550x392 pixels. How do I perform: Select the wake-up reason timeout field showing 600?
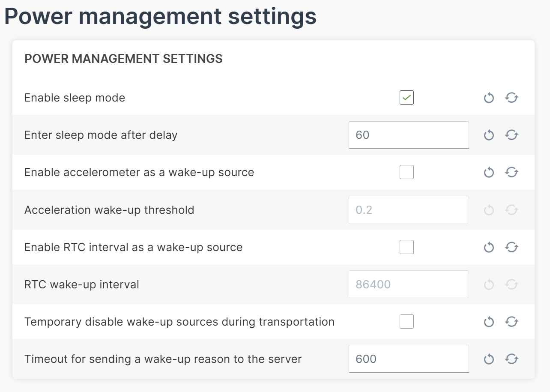(x=408, y=359)
